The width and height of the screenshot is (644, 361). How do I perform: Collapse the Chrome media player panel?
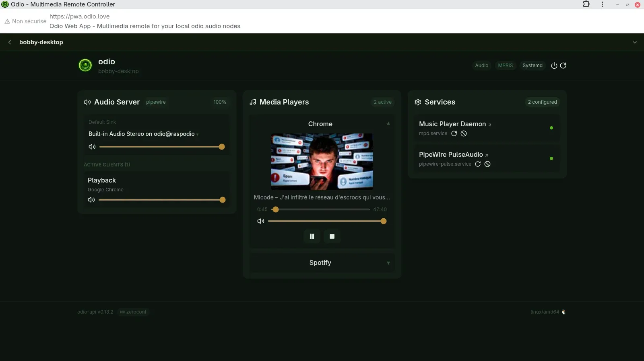pyautogui.click(x=388, y=124)
